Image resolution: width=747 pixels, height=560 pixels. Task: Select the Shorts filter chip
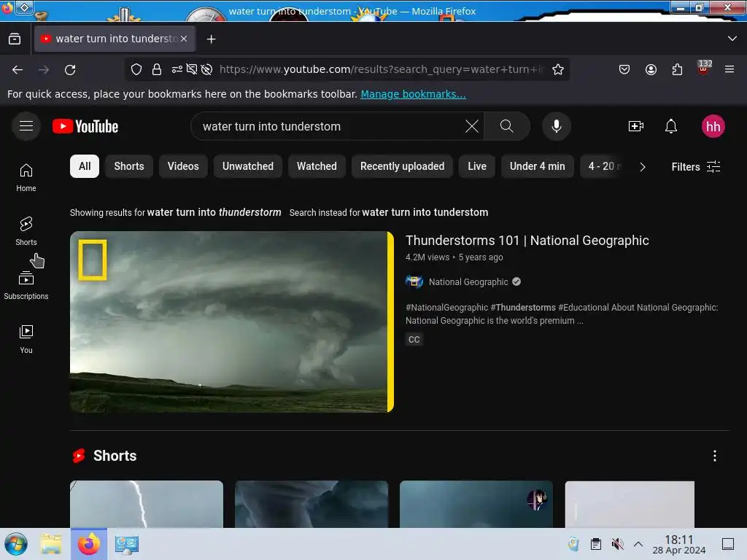tap(129, 166)
